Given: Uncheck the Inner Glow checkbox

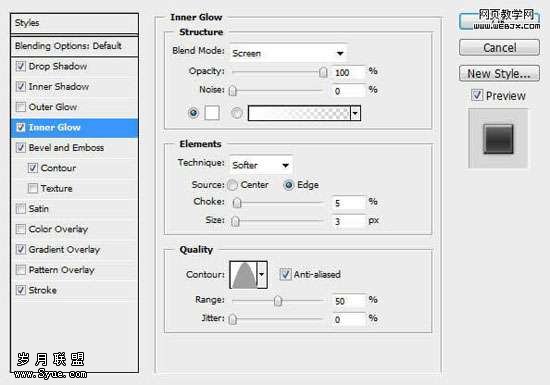Looking at the screenshot, I should click(21, 127).
